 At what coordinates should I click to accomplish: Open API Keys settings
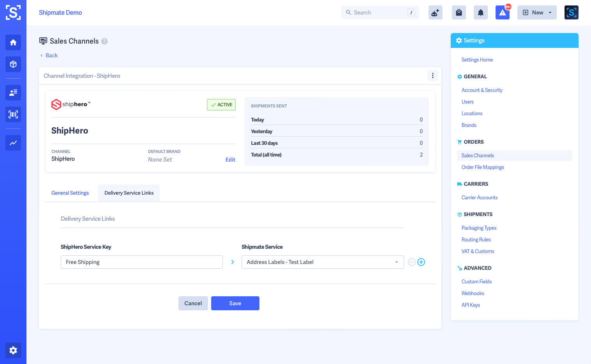click(471, 305)
